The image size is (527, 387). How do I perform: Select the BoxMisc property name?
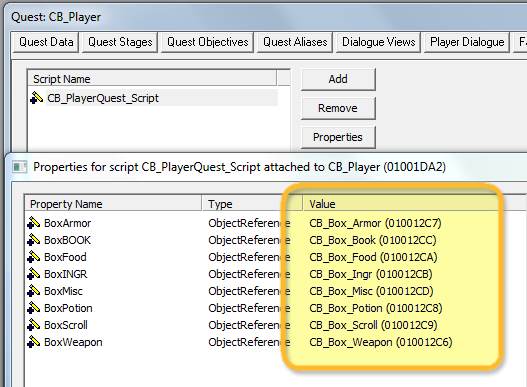coord(63,291)
